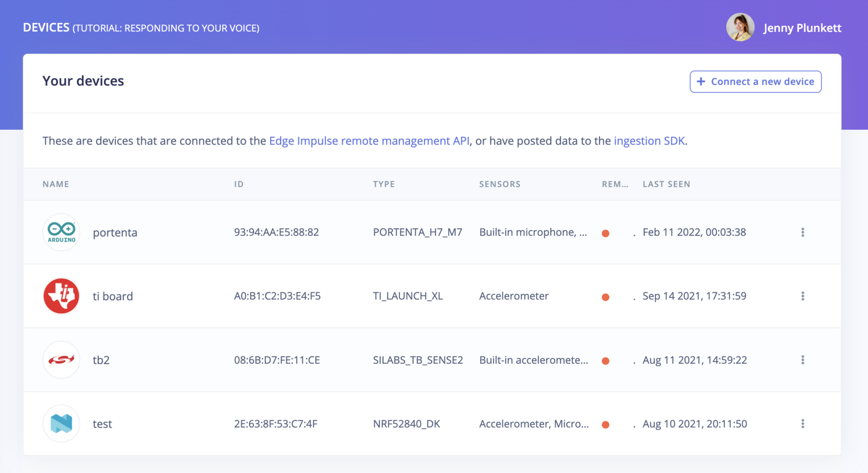Click test device's red remote status dot
This screenshot has height=473, width=868.
pyautogui.click(x=605, y=425)
